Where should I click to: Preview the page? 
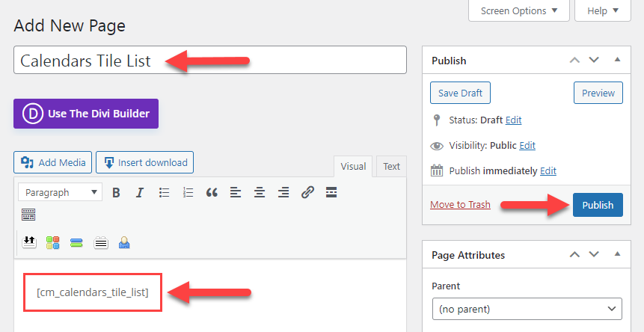[598, 93]
